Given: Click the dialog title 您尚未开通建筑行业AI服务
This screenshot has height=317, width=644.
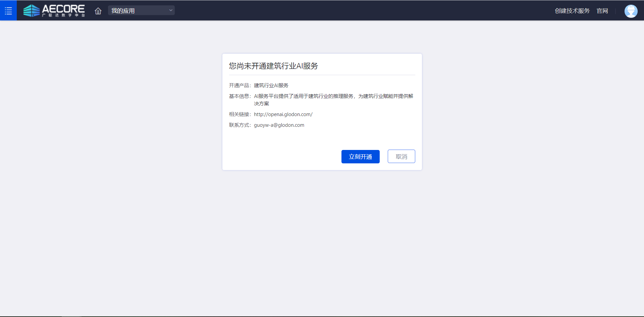Looking at the screenshot, I should tap(273, 66).
